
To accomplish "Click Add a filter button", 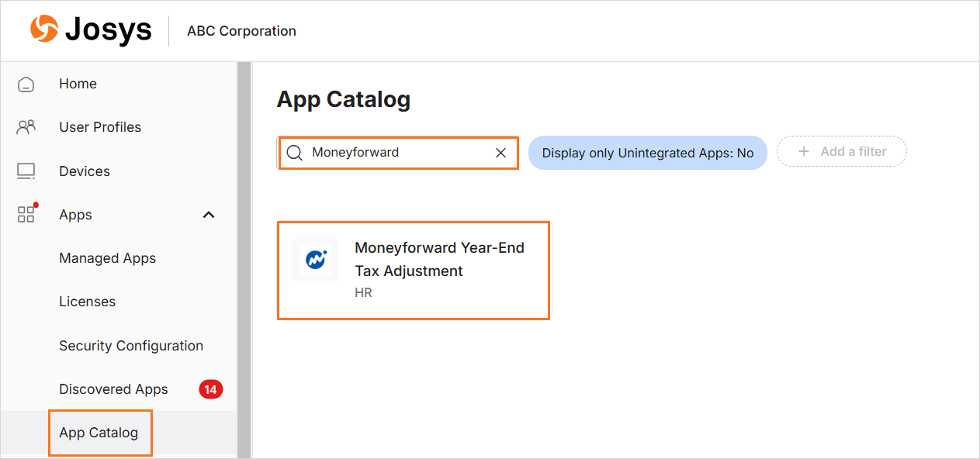I will pyautogui.click(x=842, y=151).
